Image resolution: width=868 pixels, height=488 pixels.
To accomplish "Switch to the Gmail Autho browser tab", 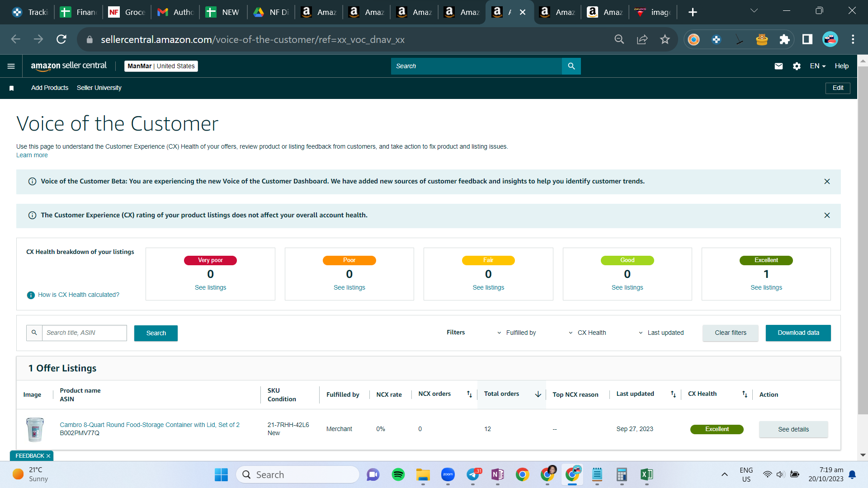I will coord(175,12).
